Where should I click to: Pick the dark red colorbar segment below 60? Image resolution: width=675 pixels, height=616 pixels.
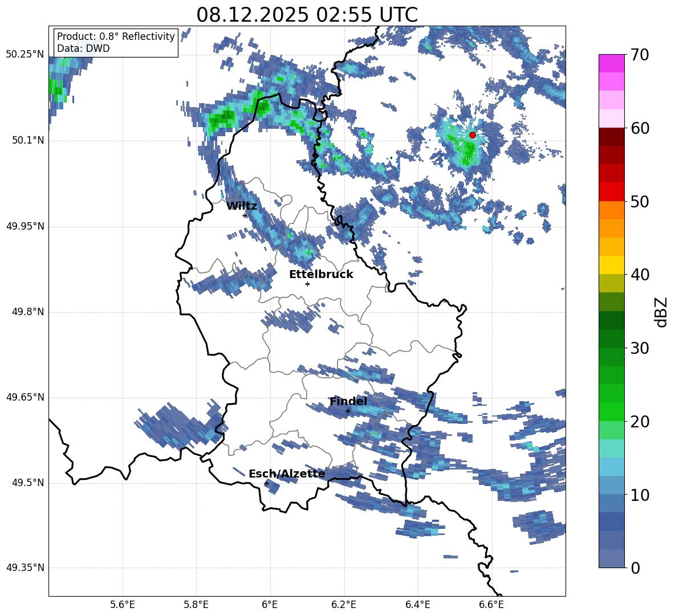pyautogui.click(x=611, y=137)
